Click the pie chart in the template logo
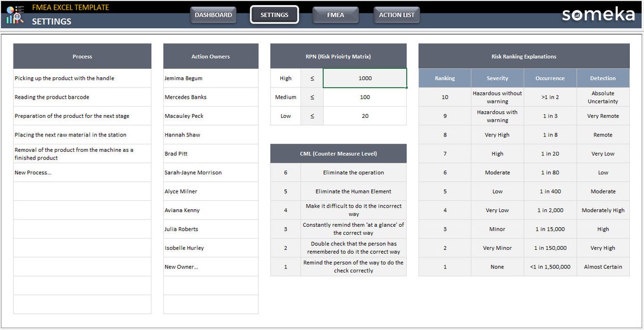Image resolution: width=644 pixels, height=330 pixels. [x=10, y=10]
